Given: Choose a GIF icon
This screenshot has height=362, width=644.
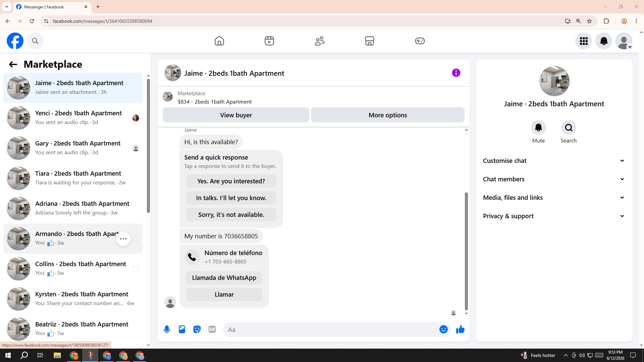Looking at the screenshot, I should point(212,329).
